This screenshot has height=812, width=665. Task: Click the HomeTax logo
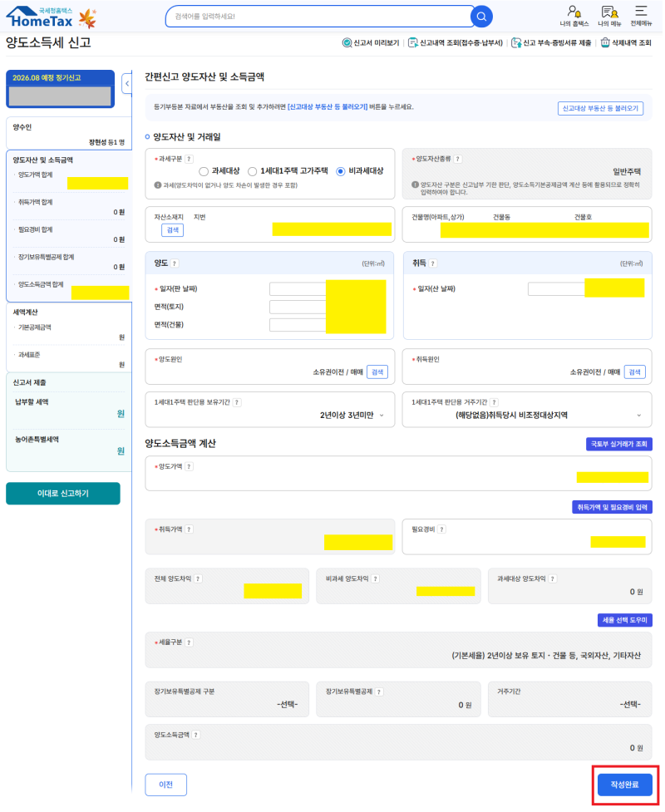(x=40, y=17)
